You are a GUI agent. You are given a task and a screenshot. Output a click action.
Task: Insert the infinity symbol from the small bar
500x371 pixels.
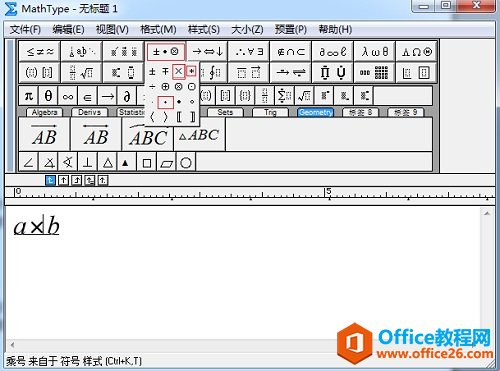pyautogui.click(x=68, y=96)
